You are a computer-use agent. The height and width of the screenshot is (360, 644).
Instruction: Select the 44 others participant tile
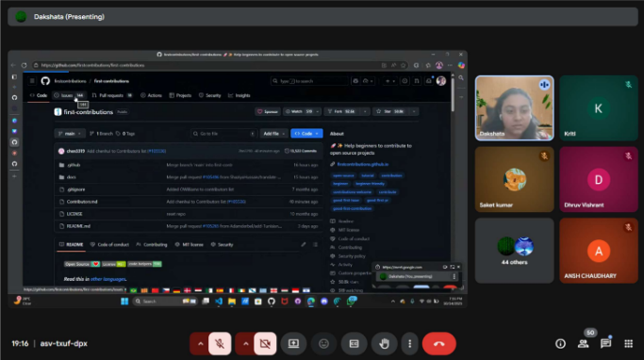coord(514,251)
